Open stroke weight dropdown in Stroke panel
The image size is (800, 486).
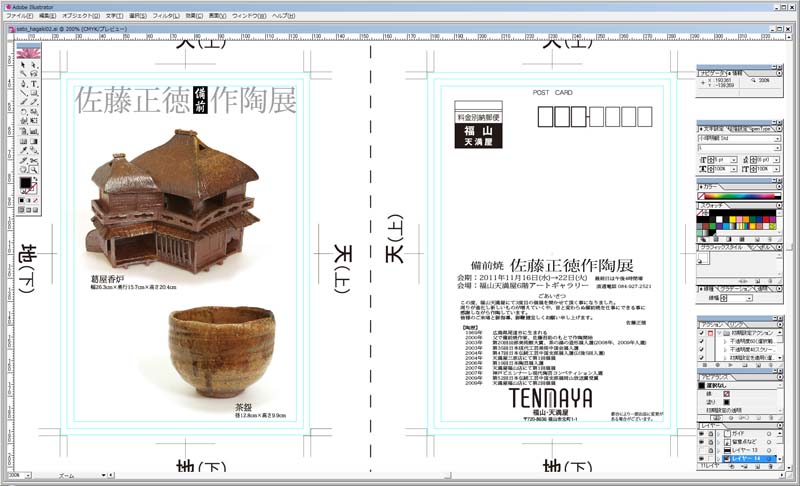point(749,298)
